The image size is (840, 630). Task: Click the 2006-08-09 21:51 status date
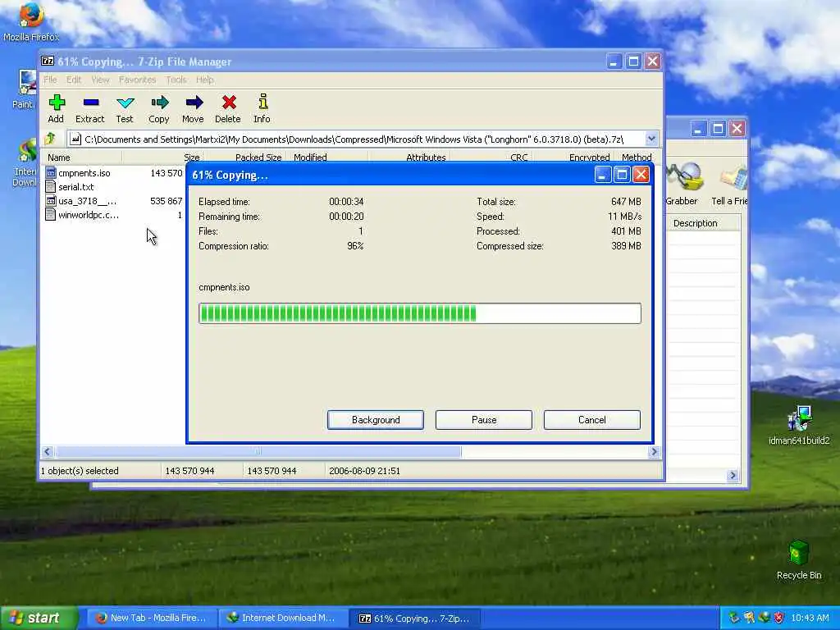(x=364, y=471)
